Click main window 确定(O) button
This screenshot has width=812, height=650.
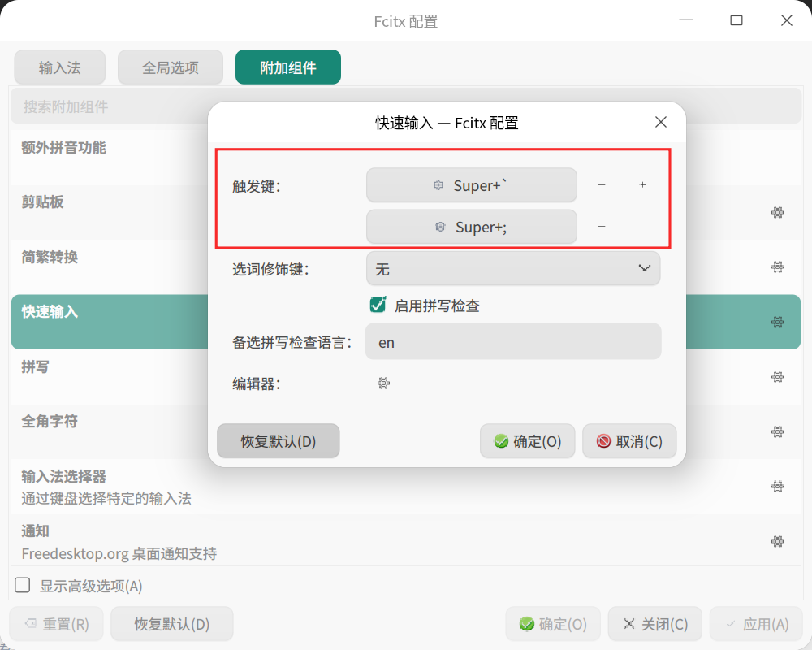click(553, 624)
